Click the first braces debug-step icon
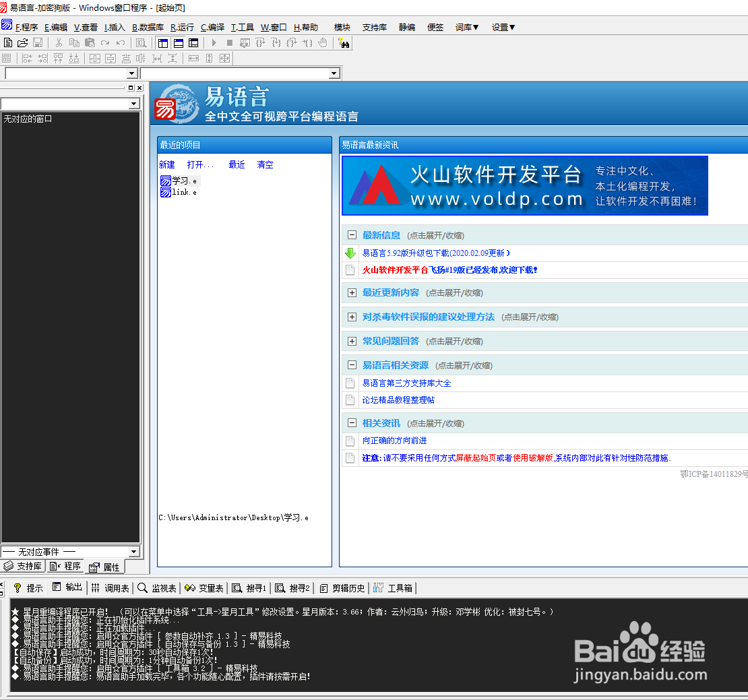 coord(261,43)
